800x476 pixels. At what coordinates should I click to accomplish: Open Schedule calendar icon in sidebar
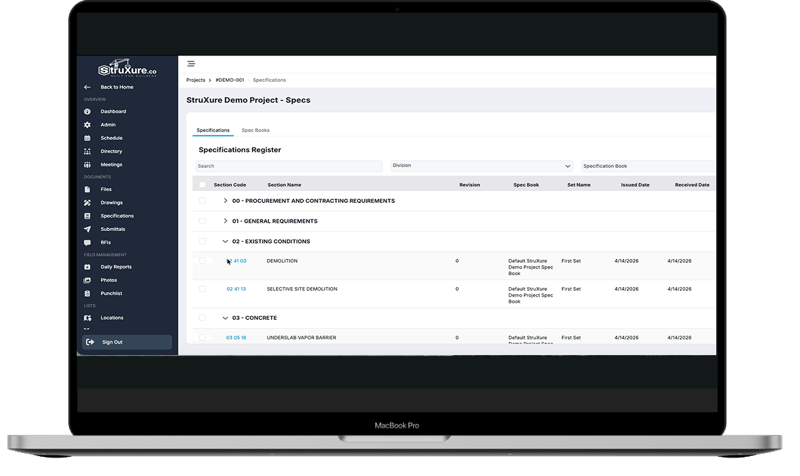[x=88, y=138]
